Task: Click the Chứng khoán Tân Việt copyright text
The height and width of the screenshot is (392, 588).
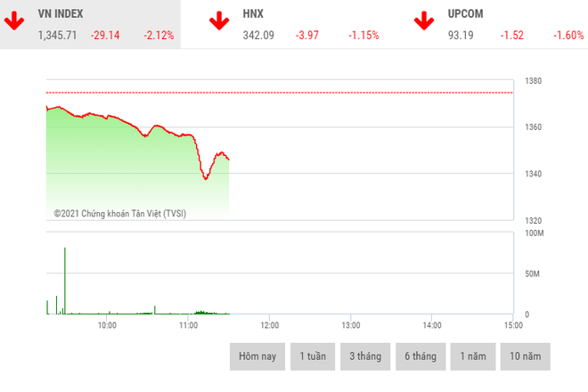Action: (x=120, y=214)
